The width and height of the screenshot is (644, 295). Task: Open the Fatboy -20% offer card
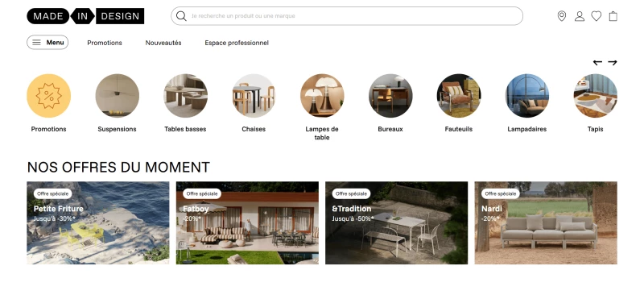247,222
